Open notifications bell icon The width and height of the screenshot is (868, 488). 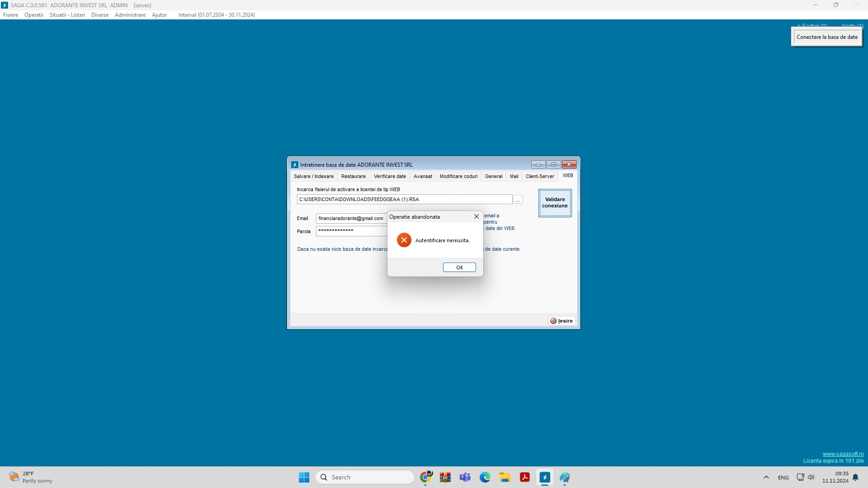coord(855,477)
